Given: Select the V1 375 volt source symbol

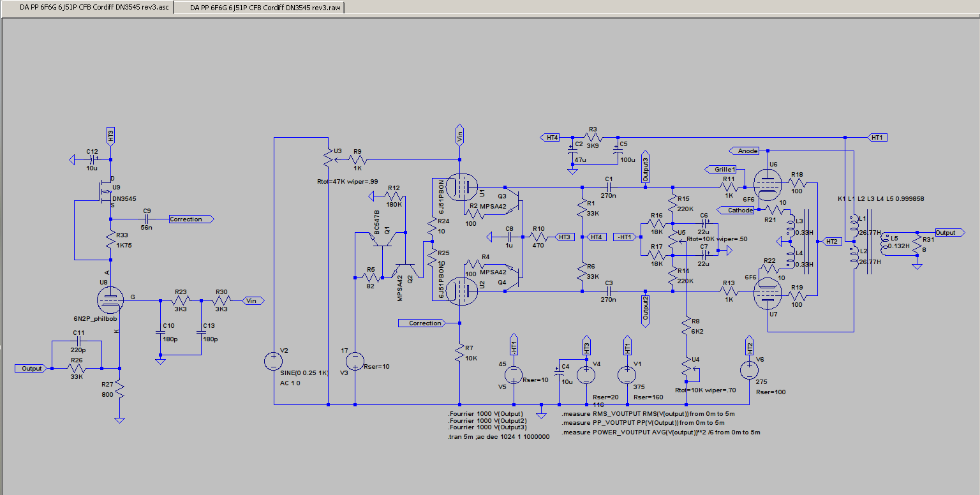Looking at the screenshot, I should tap(628, 374).
